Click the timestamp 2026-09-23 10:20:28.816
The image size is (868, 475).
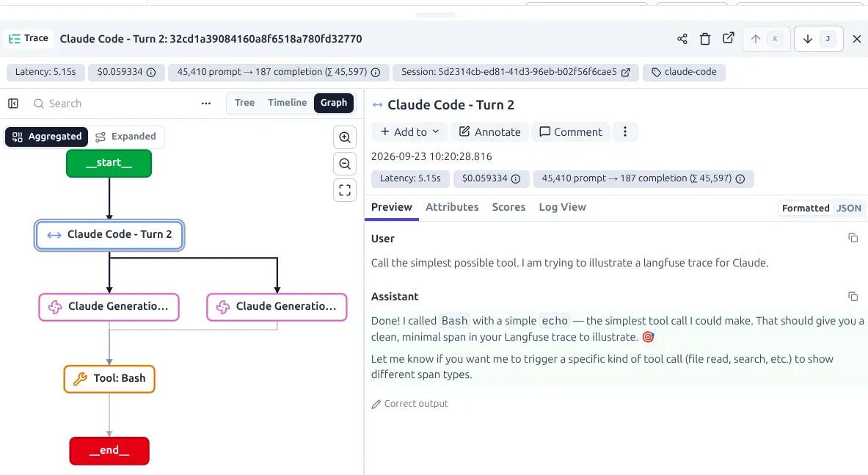click(x=431, y=156)
